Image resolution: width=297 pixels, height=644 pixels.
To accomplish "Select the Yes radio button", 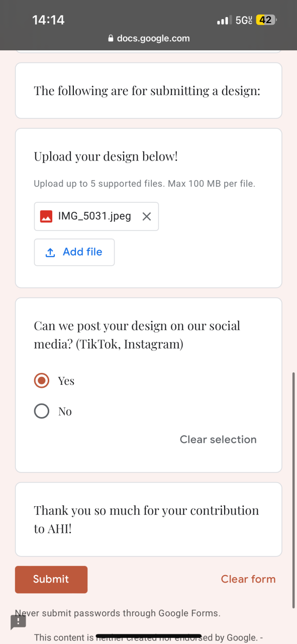I will (42, 380).
